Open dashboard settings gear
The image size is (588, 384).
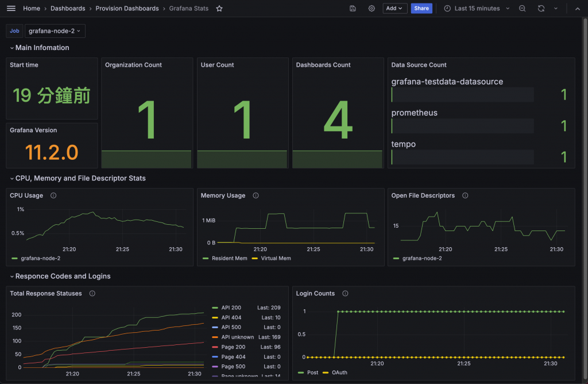coord(372,8)
